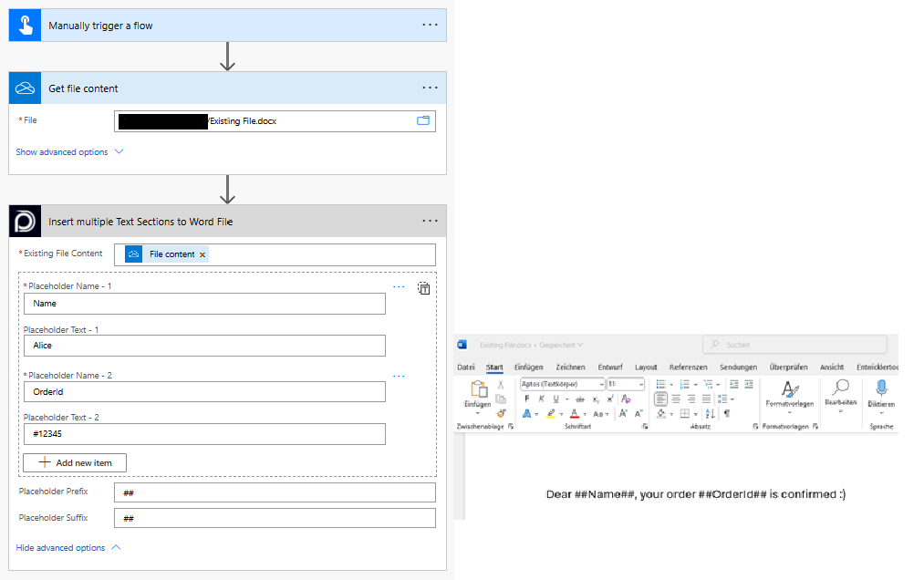
Task: Click the Einfügen paste icon in Word
Action: tap(478, 390)
